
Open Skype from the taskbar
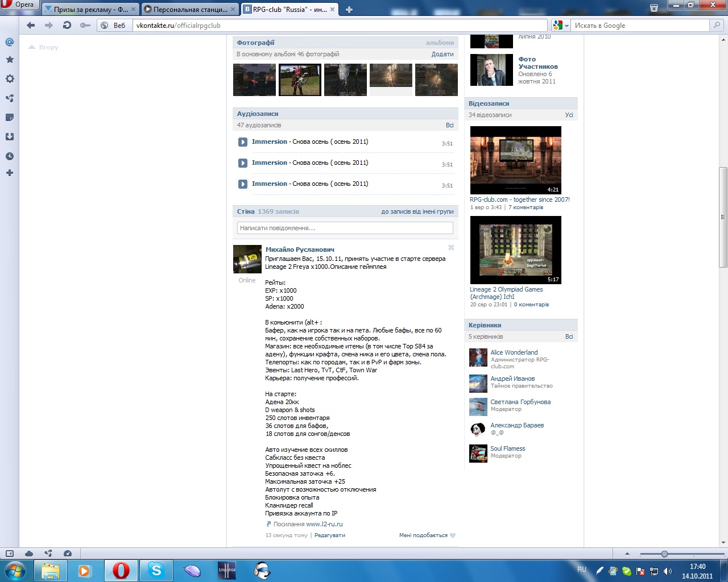(156, 570)
